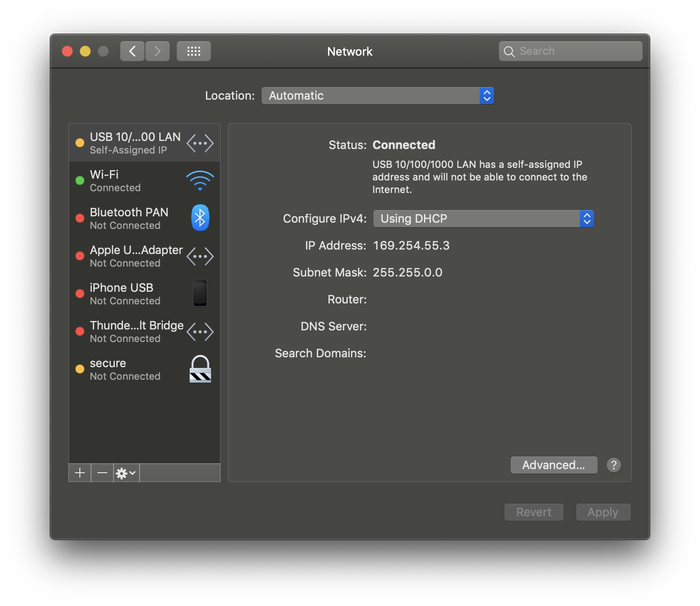
Task: Go back with the left chevron button
Action: (x=132, y=51)
